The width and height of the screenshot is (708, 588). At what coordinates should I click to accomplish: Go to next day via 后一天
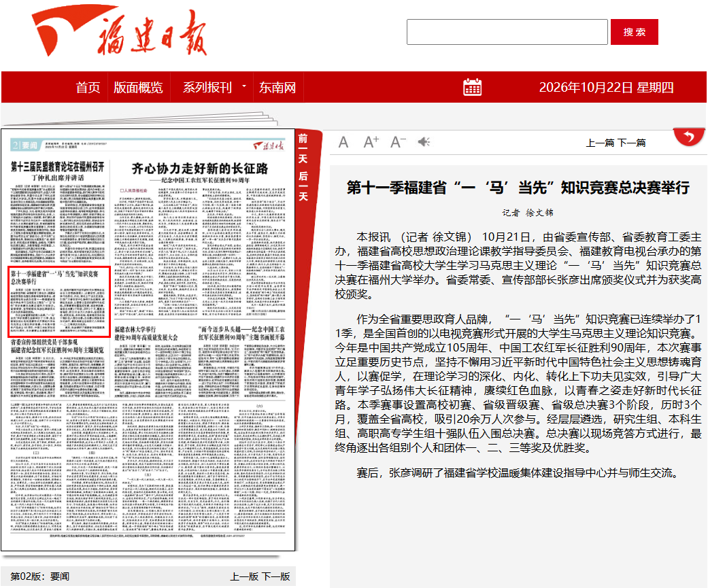303,186
